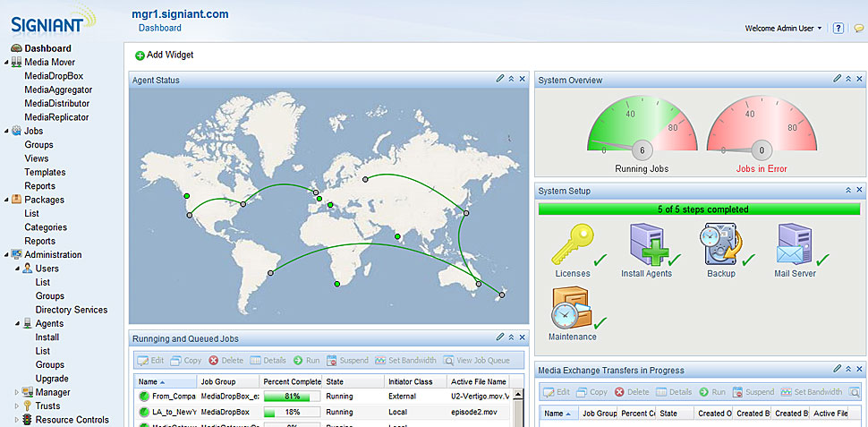The image size is (868, 427).
Task: Click the 81% progress bar for From_Compa job
Action: [291, 395]
